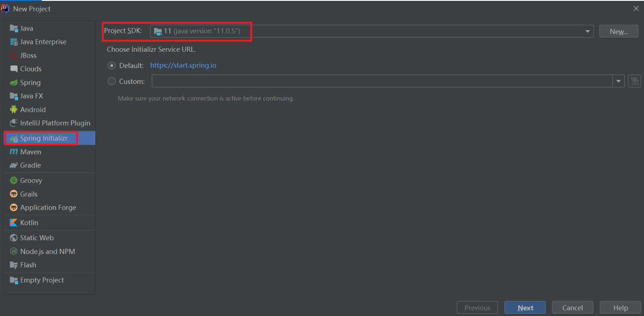Select the Clouds label

[31, 69]
